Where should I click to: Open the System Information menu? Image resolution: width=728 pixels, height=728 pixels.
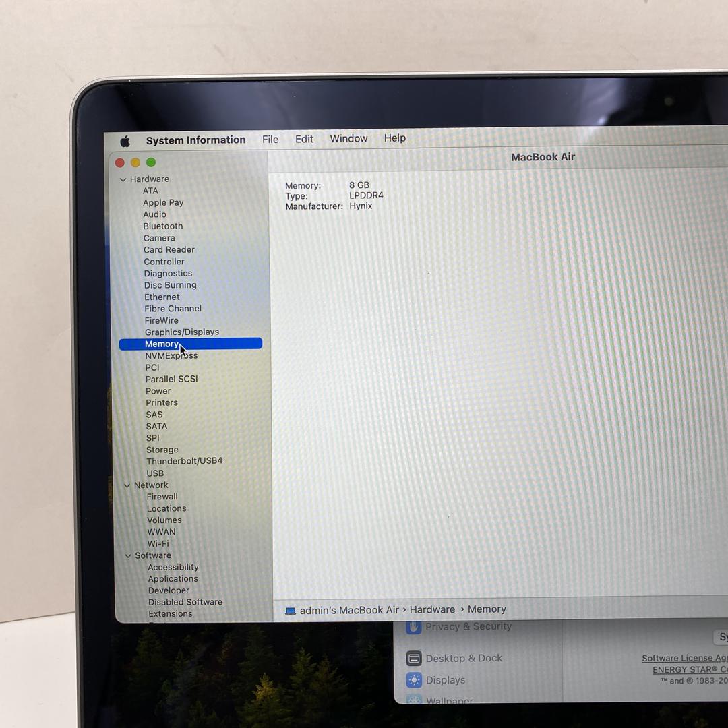[195, 140]
